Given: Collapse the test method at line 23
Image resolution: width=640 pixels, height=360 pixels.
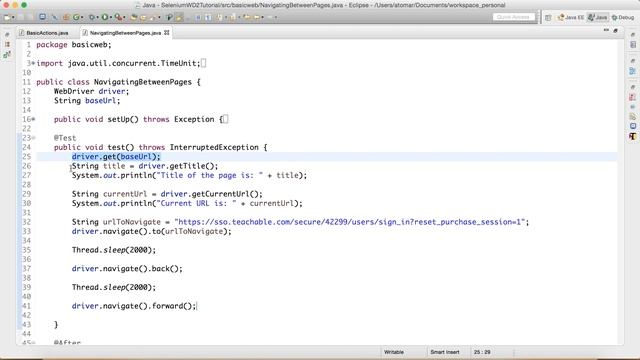Looking at the screenshot, I should (x=33, y=138).
